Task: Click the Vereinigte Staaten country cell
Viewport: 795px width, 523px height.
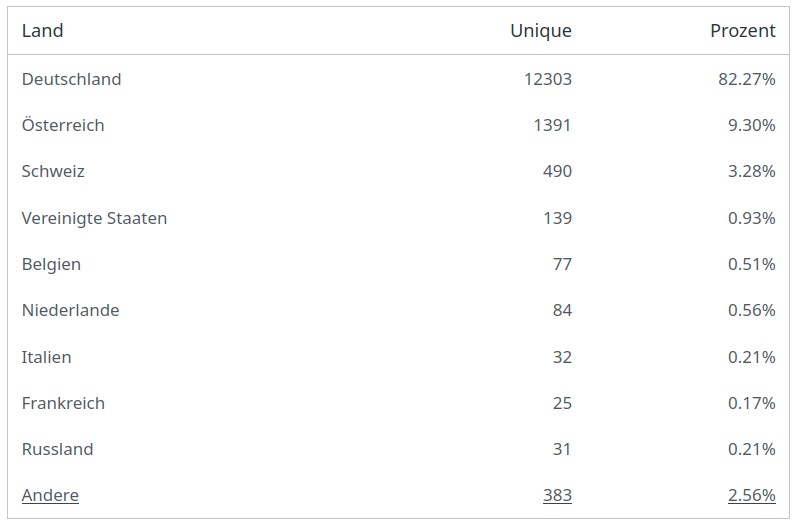Action: click(x=94, y=218)
